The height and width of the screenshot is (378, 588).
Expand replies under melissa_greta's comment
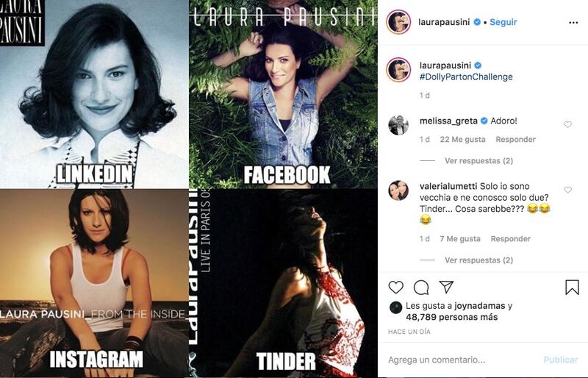pos(479,160)
